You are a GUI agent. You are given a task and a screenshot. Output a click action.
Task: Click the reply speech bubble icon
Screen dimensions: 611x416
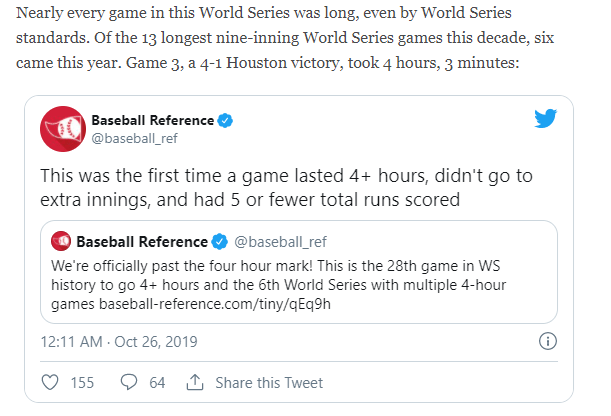pos(129,382)
